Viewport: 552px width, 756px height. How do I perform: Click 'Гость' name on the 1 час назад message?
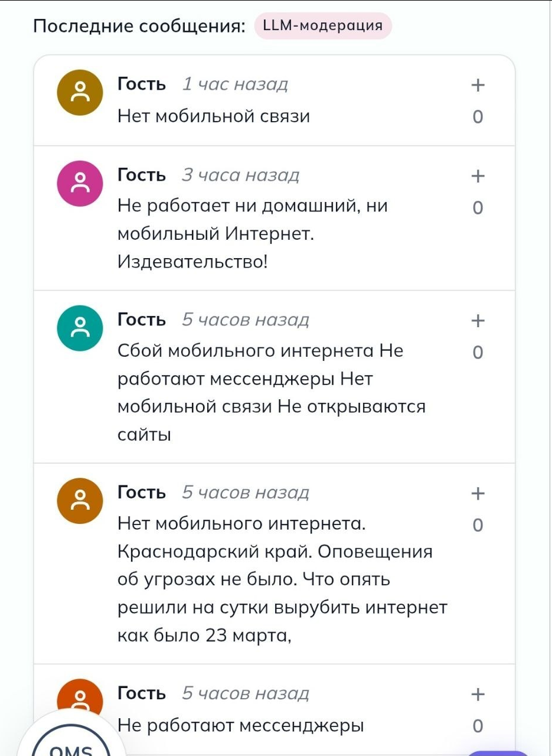(142, 84)
